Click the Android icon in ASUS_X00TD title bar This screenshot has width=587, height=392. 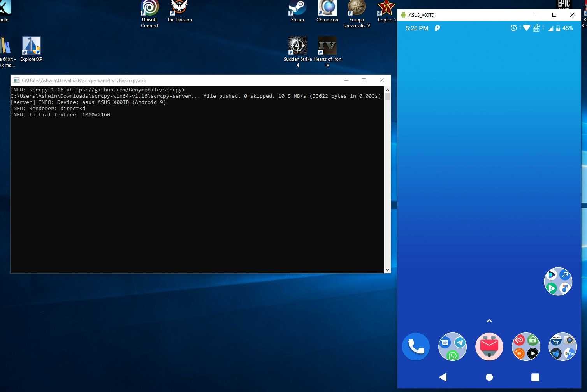pyautogui.click(x=403, y=15)
